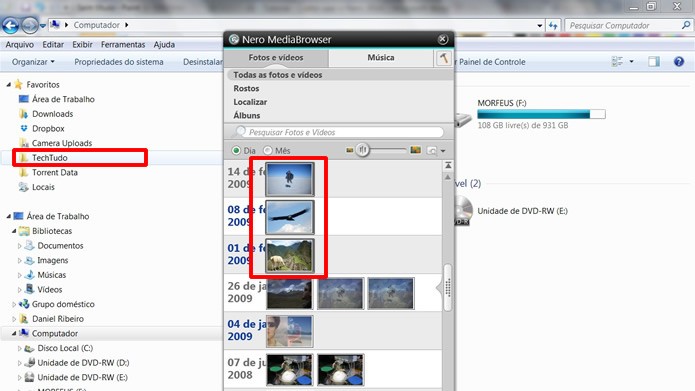
Task: Toggle the Explorer preview pane icon
Action: coord(654,62)
